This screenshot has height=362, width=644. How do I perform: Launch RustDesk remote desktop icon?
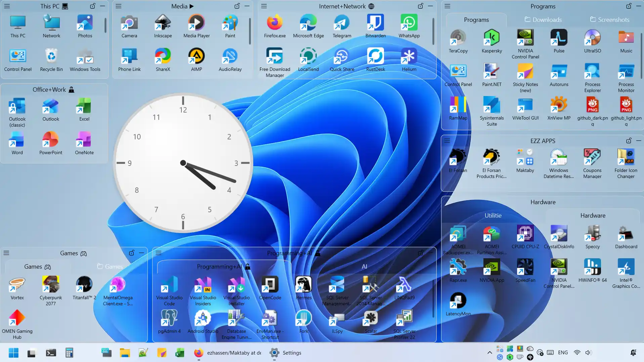point(376,60)
